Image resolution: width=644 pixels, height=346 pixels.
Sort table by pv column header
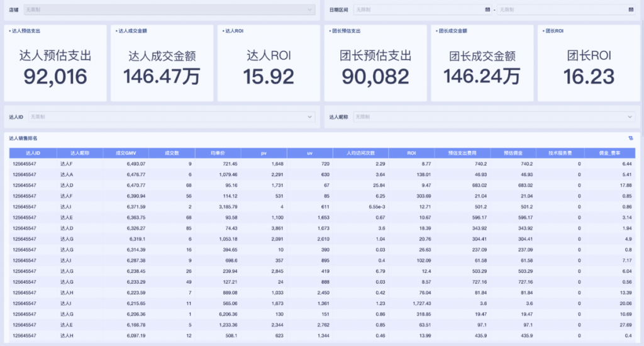tap(264, 153)
